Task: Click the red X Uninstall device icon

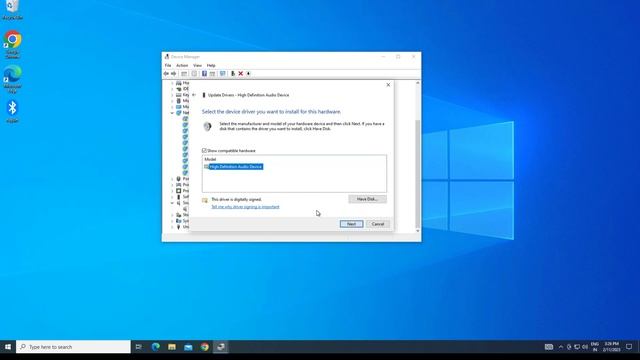Action: tap(241, 73)
